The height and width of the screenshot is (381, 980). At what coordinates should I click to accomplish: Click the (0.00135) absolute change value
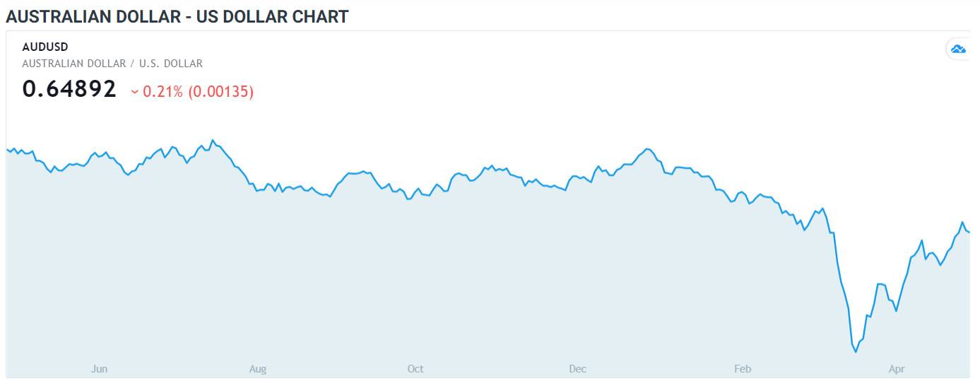tap(220, 92)
